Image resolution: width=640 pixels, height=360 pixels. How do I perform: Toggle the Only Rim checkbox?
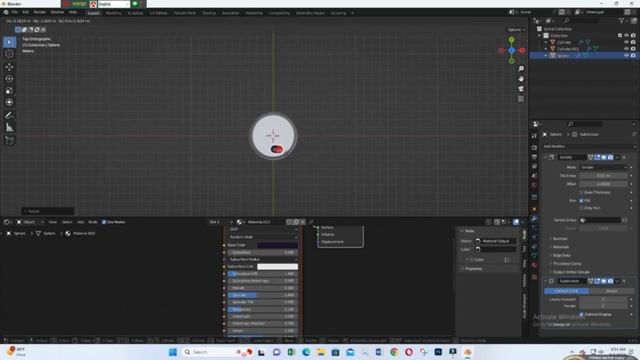click(581, 208)
